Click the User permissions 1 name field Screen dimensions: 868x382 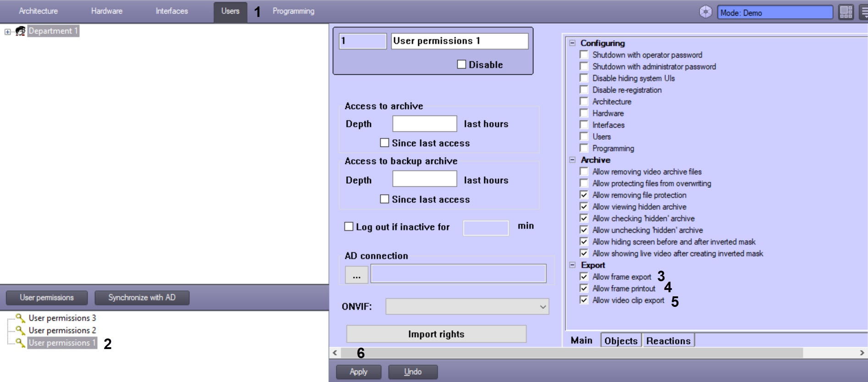click(459, 41)
